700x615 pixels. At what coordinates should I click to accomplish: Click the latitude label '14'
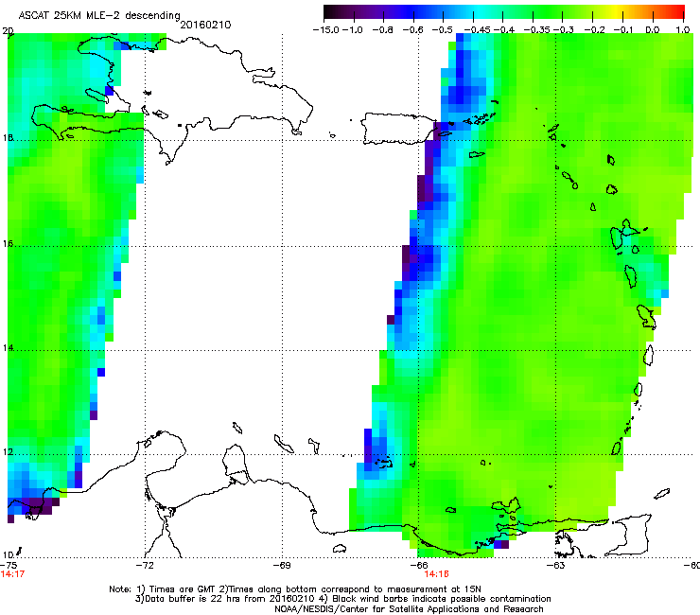(8, 348)
